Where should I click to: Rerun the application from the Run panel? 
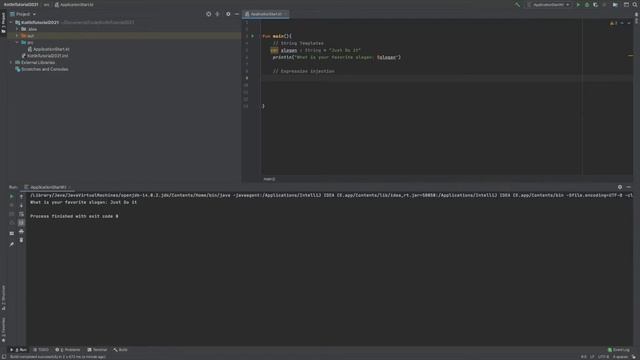(x=11, y=196)
